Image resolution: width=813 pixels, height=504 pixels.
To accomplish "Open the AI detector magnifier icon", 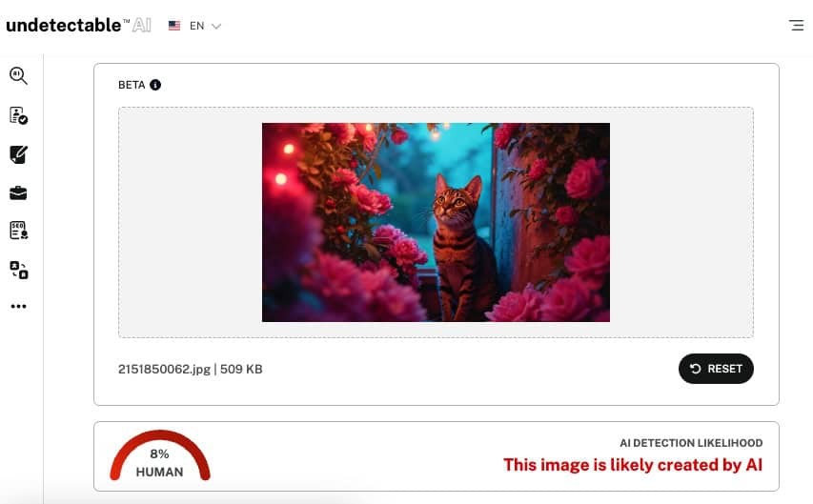I will click(18, 75).
